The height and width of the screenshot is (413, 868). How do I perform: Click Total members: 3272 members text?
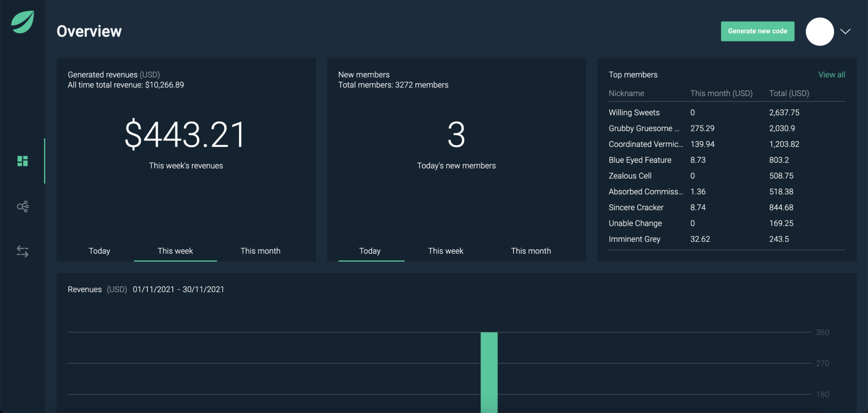[393, 85]
